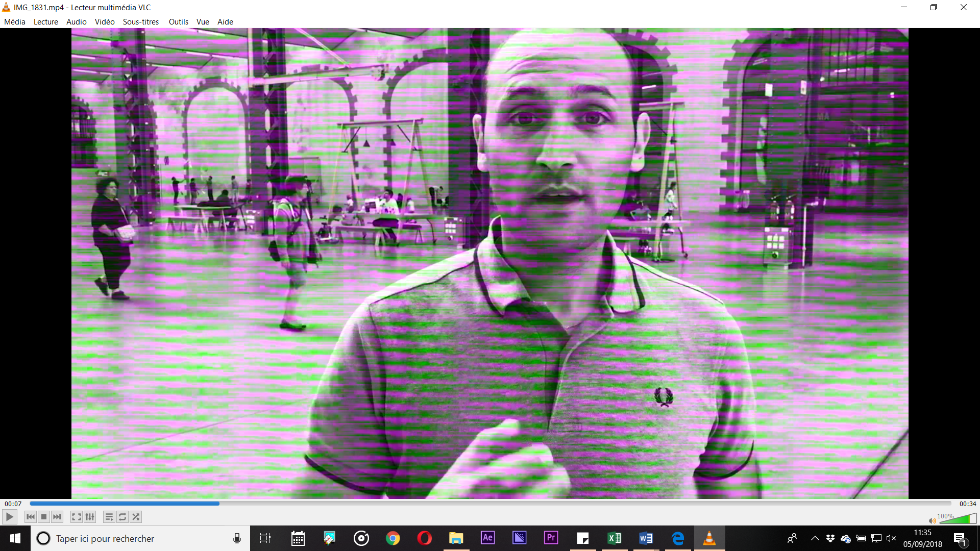Click the VLC cone title bar icon
Screen dimensions: 980x551
6,7
